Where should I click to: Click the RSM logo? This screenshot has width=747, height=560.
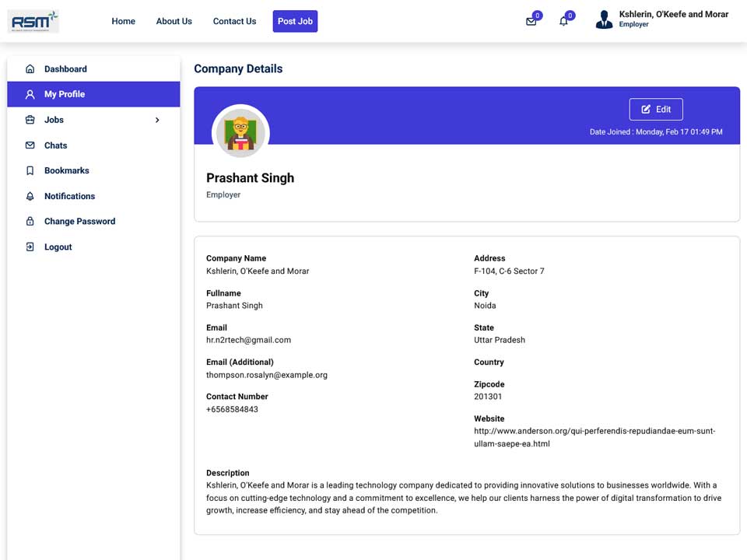pos(33,21)
